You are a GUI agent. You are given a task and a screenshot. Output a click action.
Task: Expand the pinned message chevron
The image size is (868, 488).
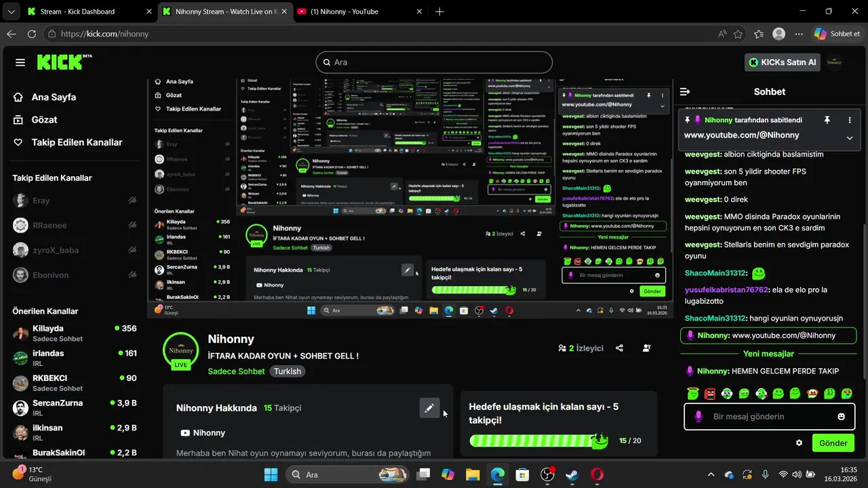(850, 138)
